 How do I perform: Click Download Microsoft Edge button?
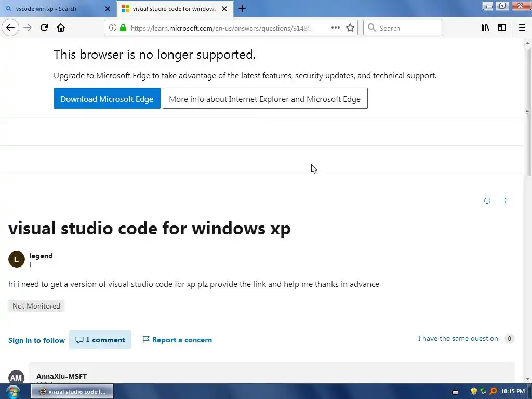107,98
